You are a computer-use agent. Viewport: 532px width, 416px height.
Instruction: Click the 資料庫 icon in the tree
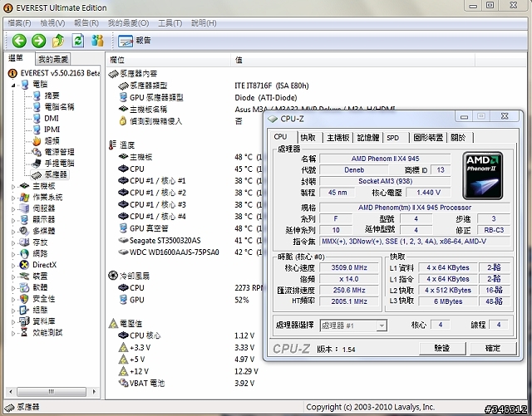(x=24, y=321)
